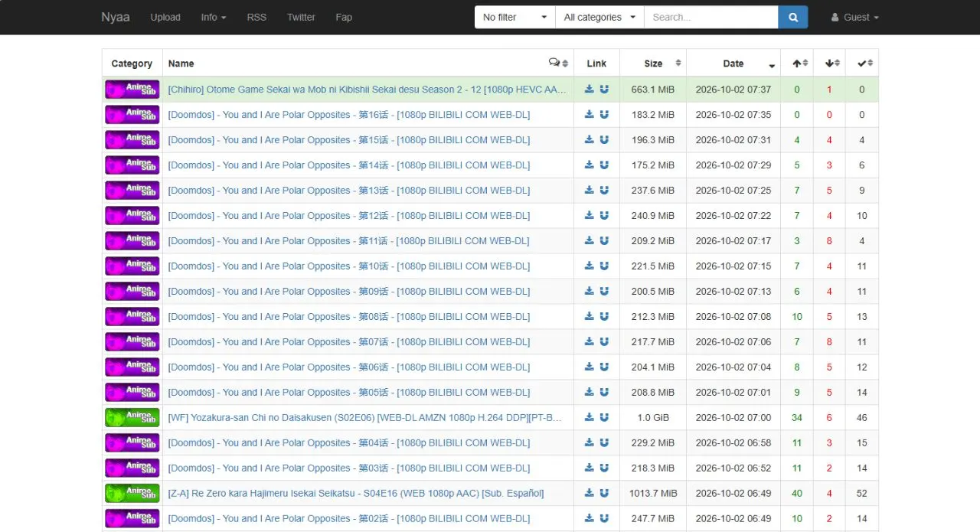Viewport: 980px width, 532px height.
Task: Select the size value 663.1 MiB
Action: 653,90
